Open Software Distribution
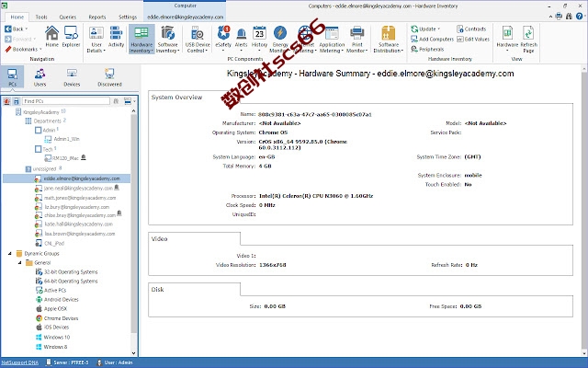The height and width of the screenshot is (368, 588). [x=388, y=39]
